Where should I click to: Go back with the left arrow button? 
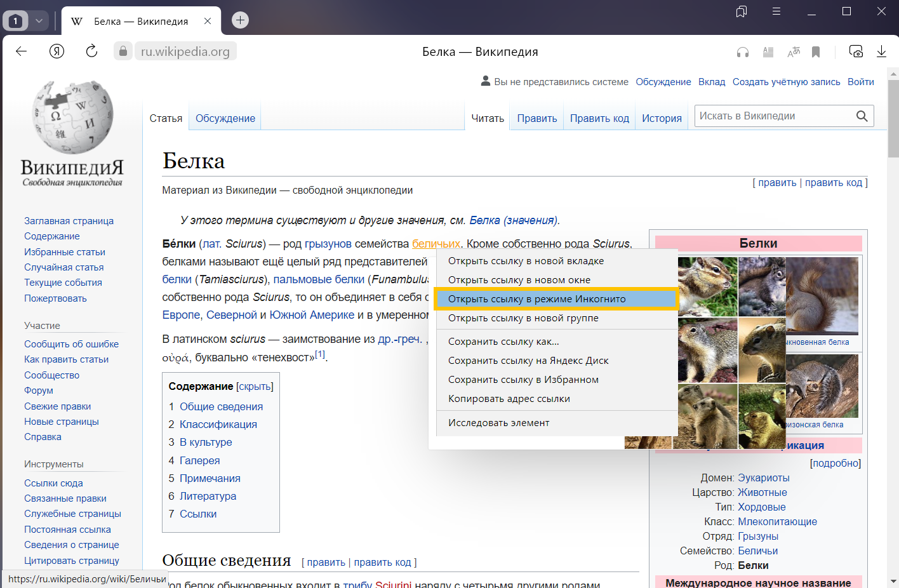click(x=21, y=51)
